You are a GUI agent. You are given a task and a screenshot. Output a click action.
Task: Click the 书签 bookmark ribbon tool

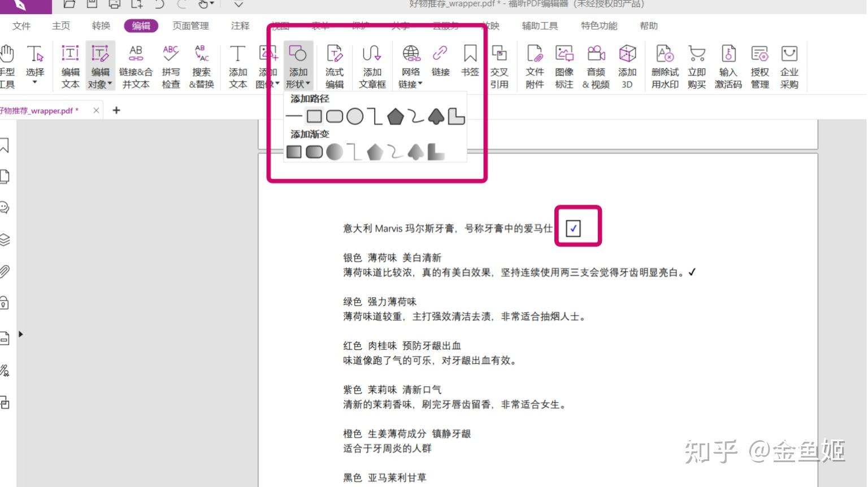[470, 61]
